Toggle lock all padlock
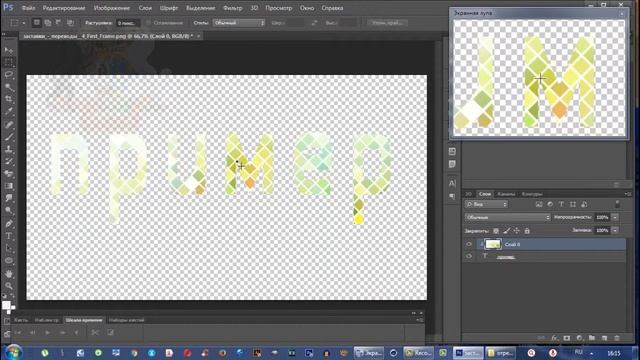640x360 pixels. tap(527, 231)
